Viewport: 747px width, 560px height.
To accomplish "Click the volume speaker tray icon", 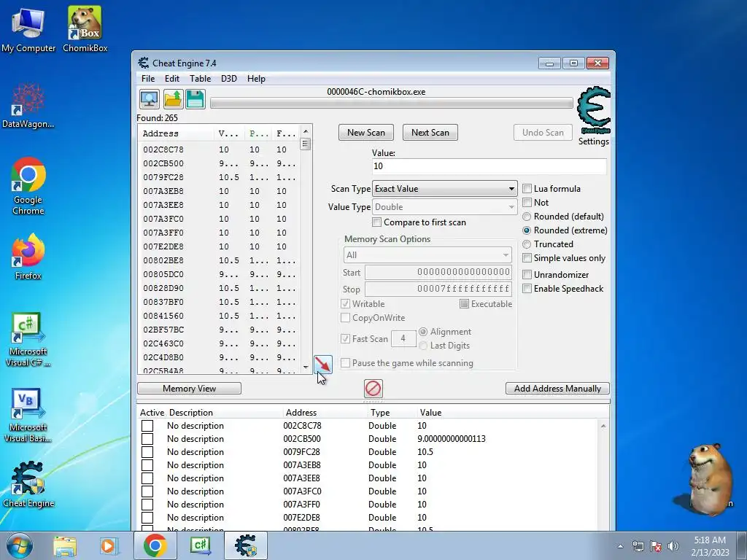I will pyautogui.click(x=673, y=546).
